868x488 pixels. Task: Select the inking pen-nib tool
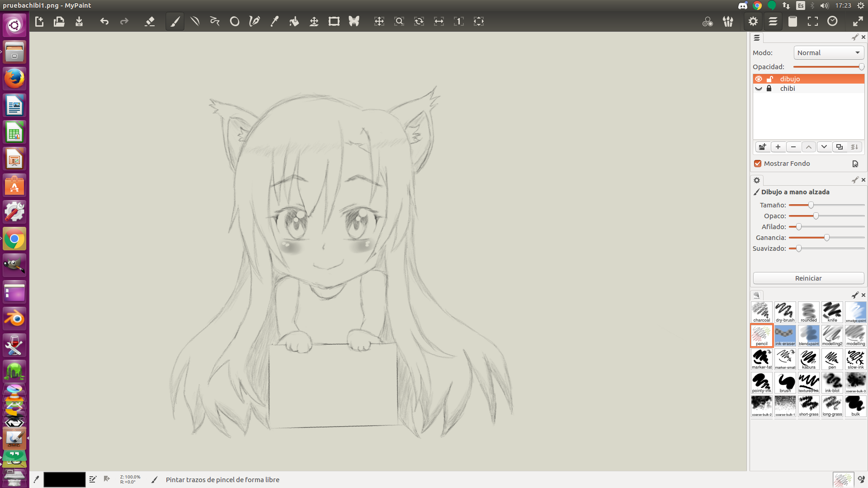[255, 21]
